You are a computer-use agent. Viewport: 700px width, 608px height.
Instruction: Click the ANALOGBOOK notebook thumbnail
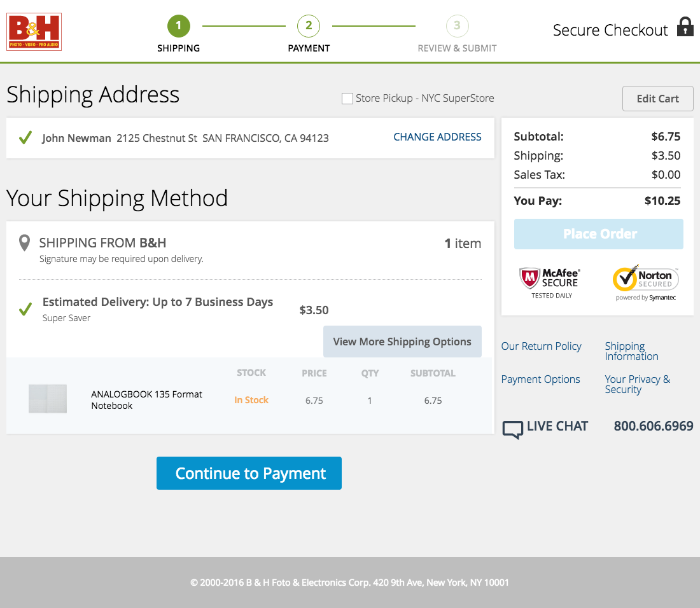[48, 399]
